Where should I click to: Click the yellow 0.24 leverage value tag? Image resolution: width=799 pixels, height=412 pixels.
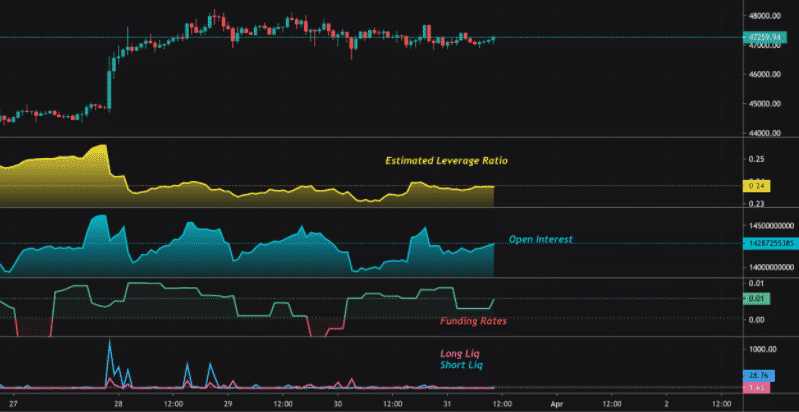(x=757, y=186)
